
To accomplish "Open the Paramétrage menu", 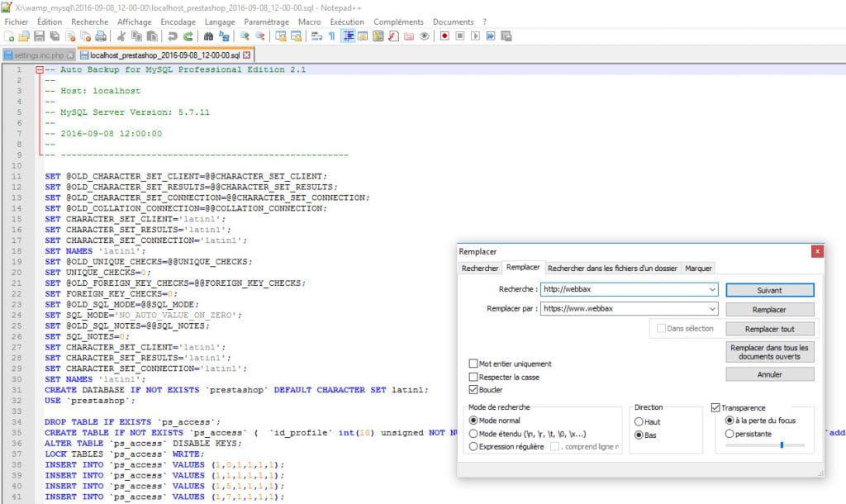I will (267, 21).
